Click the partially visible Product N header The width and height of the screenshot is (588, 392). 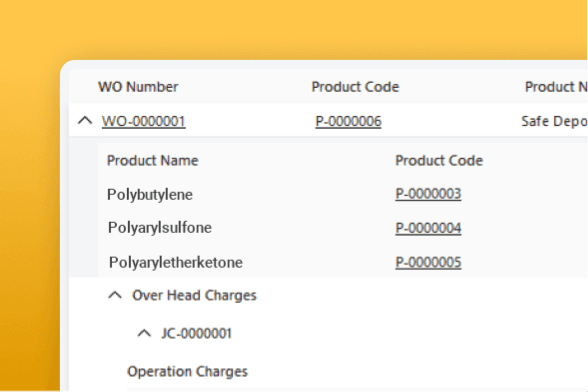(x=556, y=87)
